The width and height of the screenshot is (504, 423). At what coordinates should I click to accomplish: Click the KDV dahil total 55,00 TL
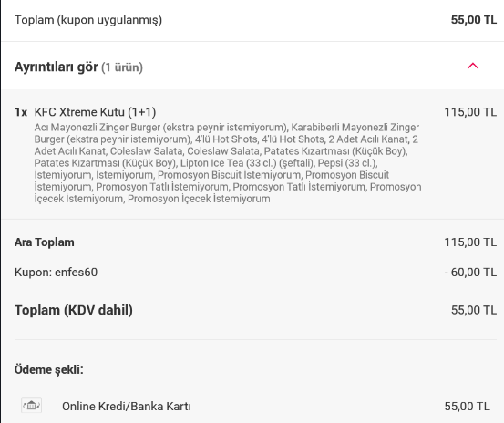[x=474, y=310]
